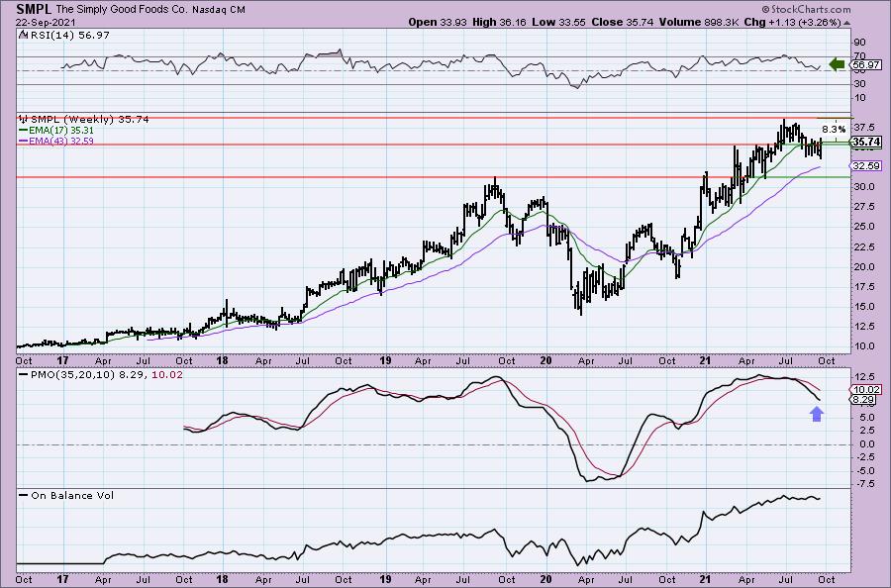Click the line-chart icon before RSI(14)

pos(22,35)
